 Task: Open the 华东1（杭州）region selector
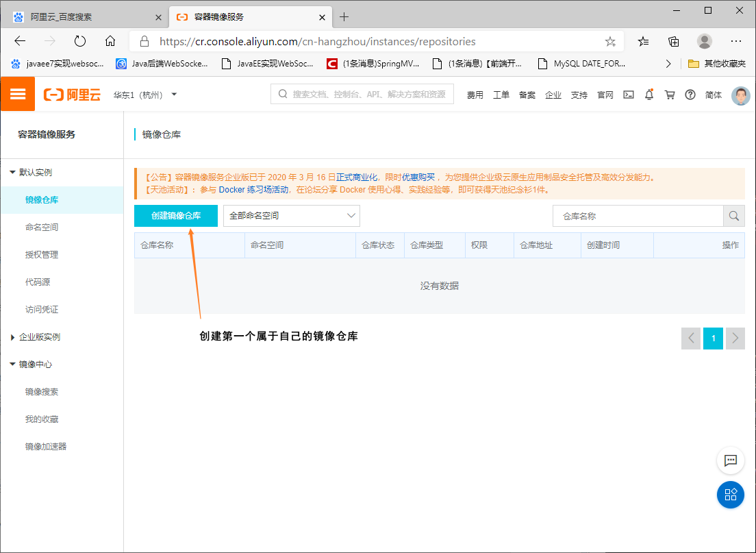144,95
